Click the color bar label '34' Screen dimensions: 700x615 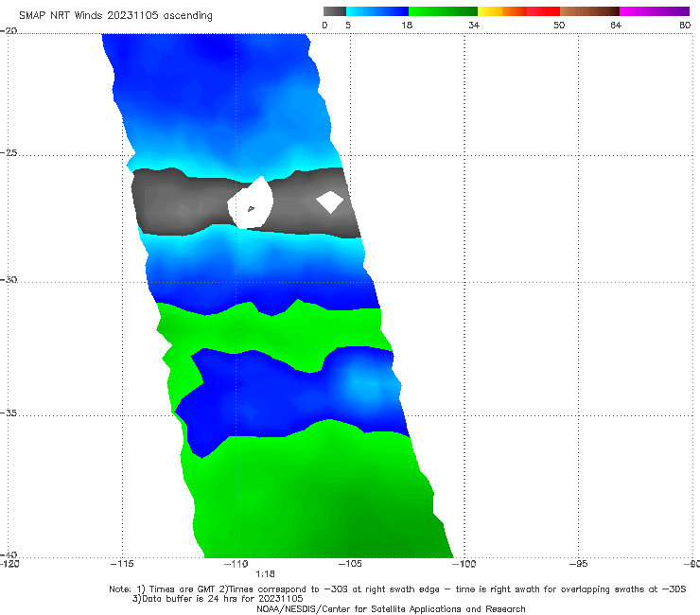(474, 26)
